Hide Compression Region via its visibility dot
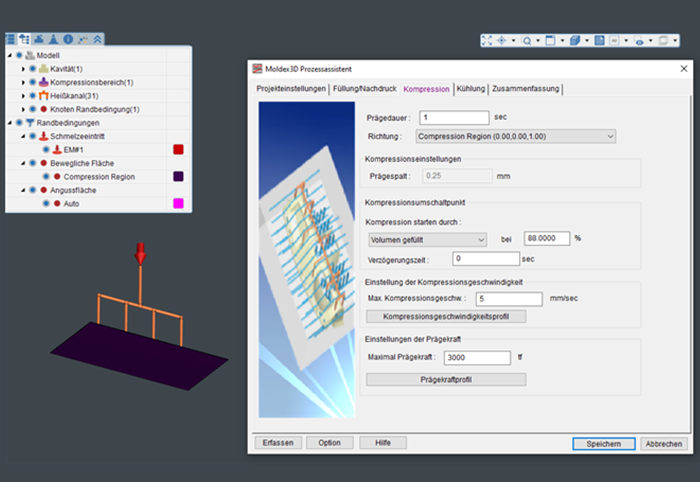 pos(46,176)
